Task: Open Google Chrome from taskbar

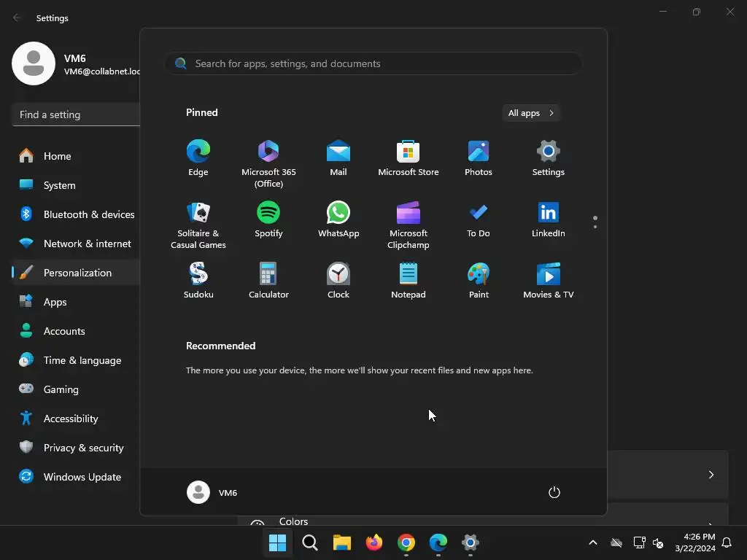Action: [406, 542]
